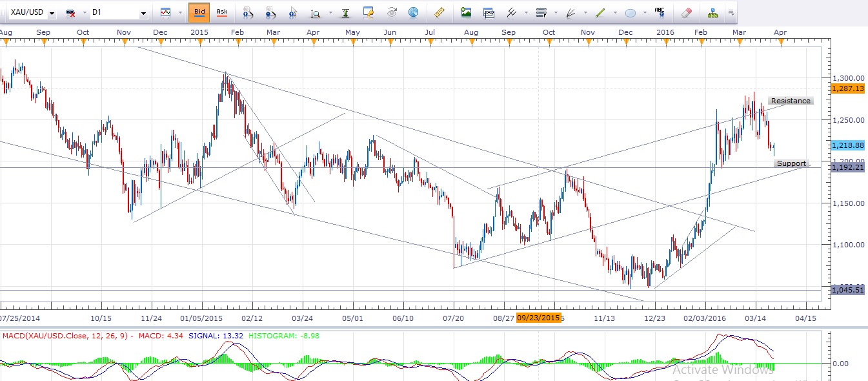Toggle the Bid price display
This screenshot has height=381, width=868.
199,12
